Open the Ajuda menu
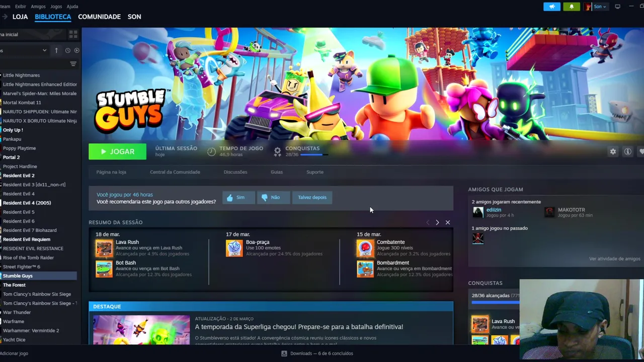The width and height of the screenshot is (644, 362). [x=72, y=7]
